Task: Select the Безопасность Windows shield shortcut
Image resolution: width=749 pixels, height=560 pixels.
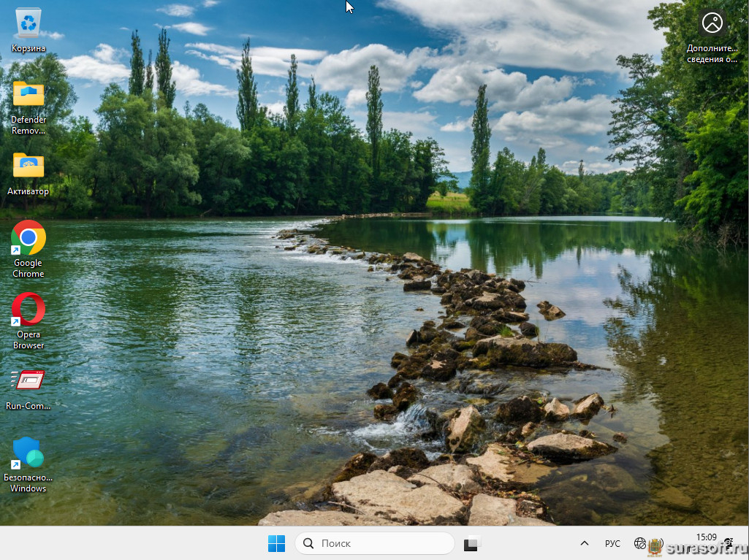Action: click(x=28, y=453)
